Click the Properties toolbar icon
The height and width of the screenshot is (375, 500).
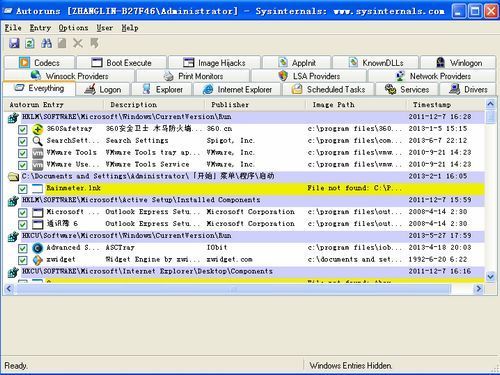click(62, 43)
